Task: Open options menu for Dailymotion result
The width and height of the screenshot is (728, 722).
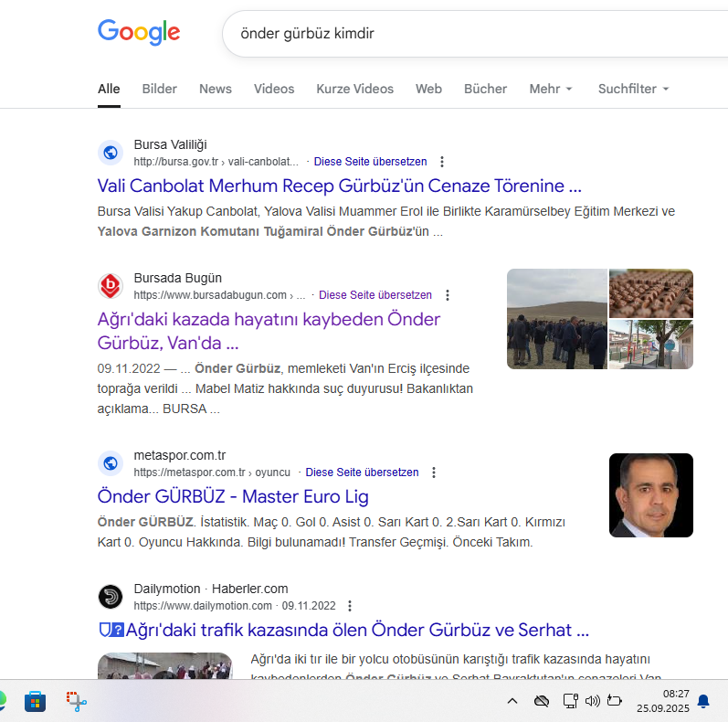Action: coord(350,606)
